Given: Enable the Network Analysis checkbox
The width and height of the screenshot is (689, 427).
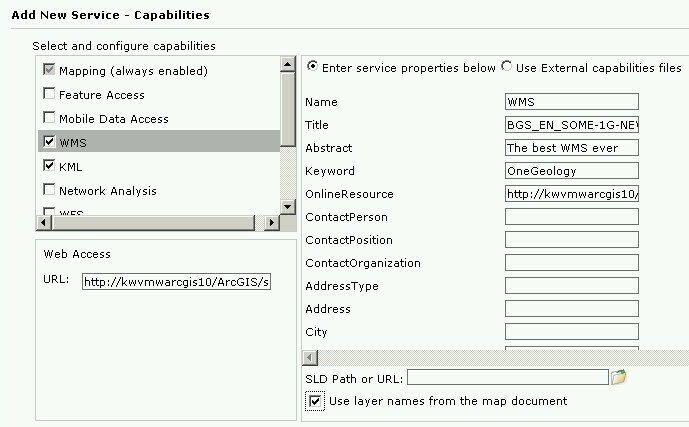Looking at the screenshot, I should coord(49,189).
